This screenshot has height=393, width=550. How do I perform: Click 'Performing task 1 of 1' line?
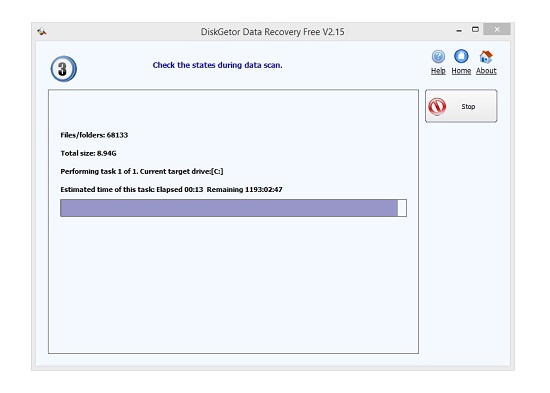(x=142, y=171)
